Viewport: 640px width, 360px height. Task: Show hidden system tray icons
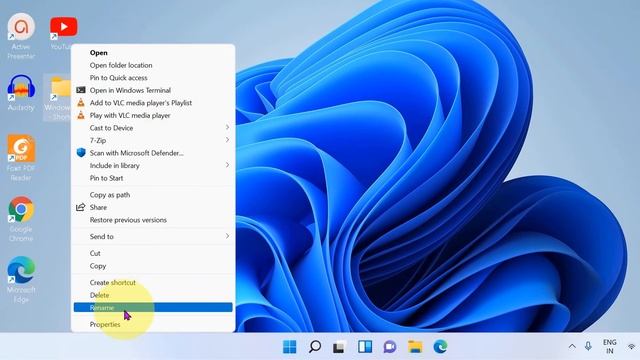coord(572,347)
